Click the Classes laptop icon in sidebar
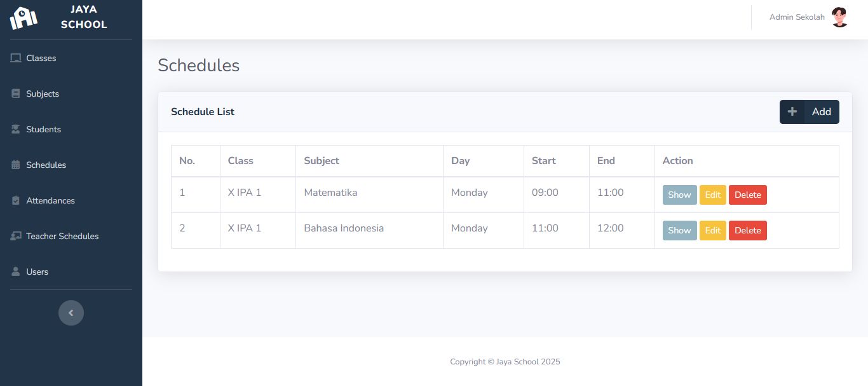 pyautogui.click(x=16, y=58)
